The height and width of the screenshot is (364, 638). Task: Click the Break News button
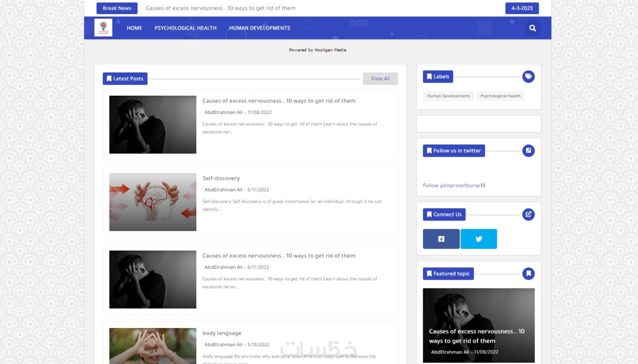tap(117, 8)
